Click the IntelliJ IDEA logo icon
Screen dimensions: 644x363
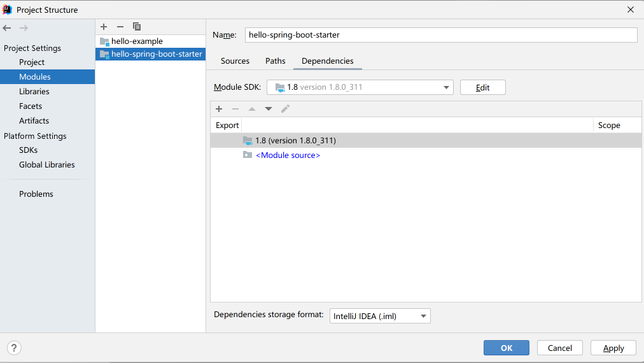click(x=7, y=10)
